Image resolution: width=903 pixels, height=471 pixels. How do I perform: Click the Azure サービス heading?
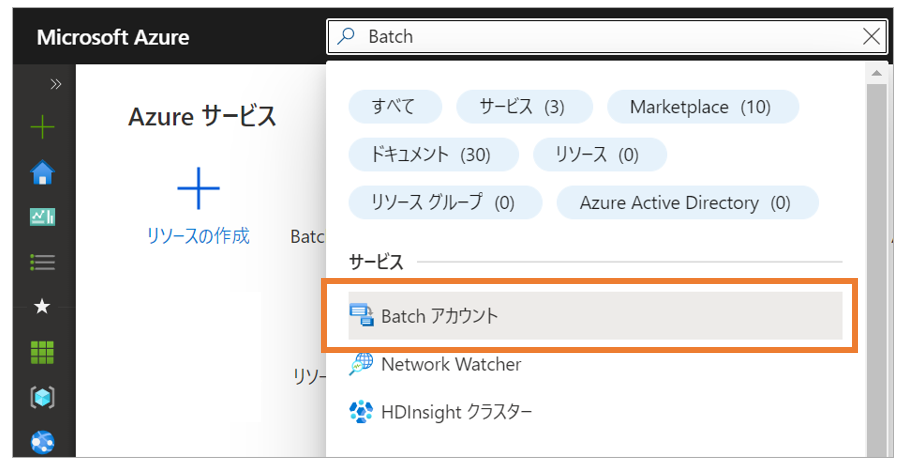[x=202, y=117]
